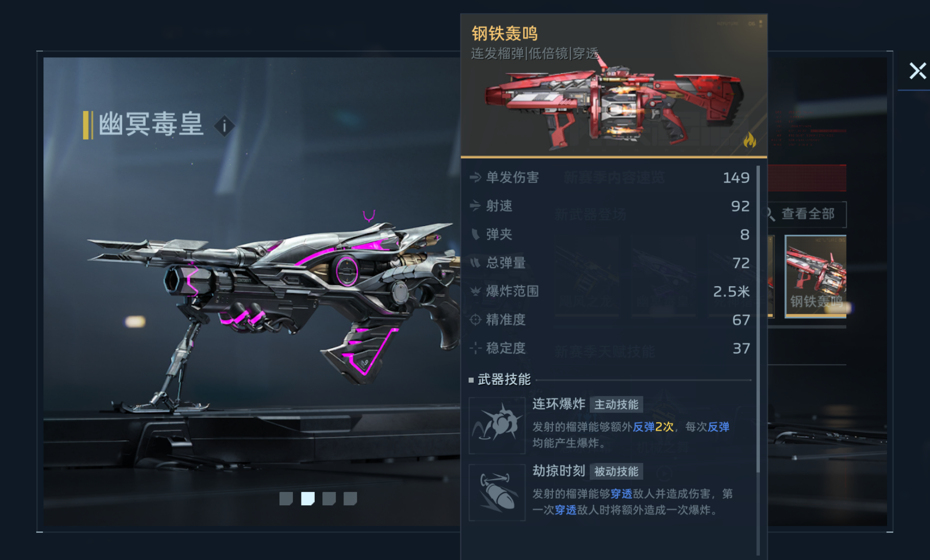Click the 单发伤害 damage stat icon
This screenshot has width=930, height=560.
pos(475,177)
